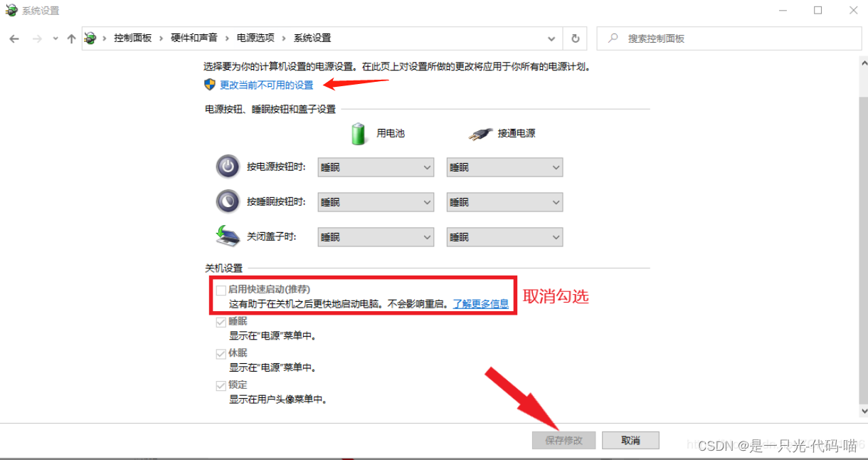
Task: Open 按电源按钮时 dropdown for battery
Action: point(376,167)
